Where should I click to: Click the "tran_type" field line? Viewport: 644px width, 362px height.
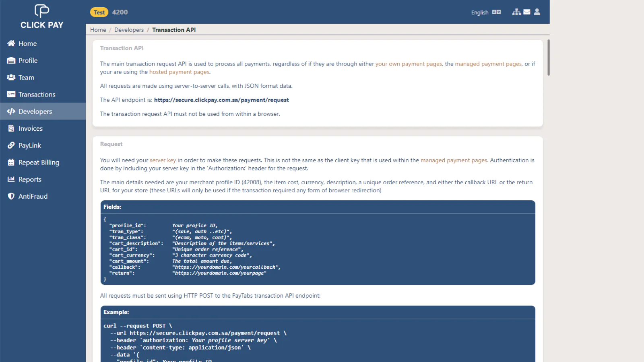pos(171,232)
